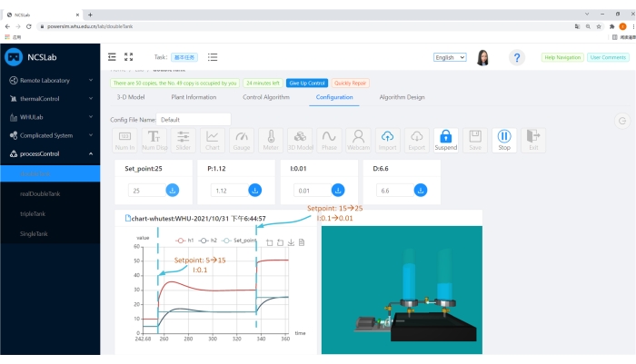Click the fullscreen expand icon
636x364 pixels.
click(x=128, y=57)
